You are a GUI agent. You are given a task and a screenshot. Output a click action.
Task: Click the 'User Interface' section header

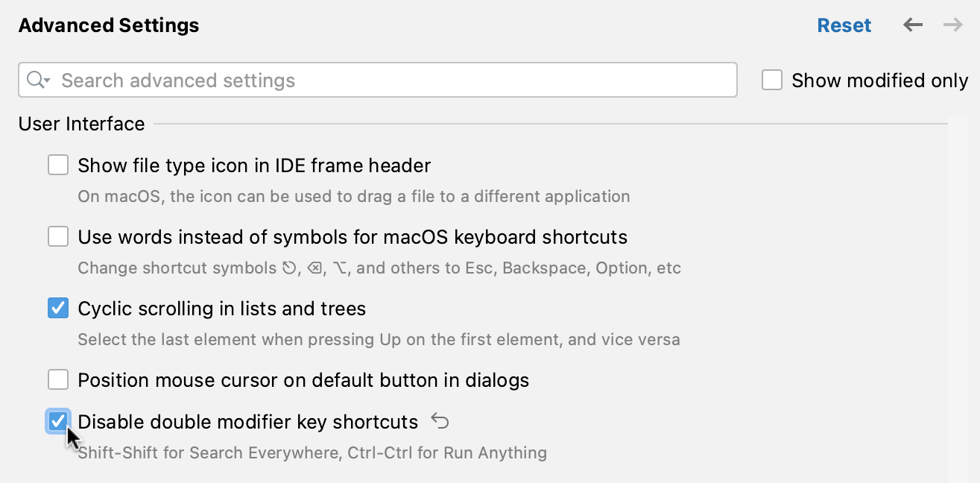pos(81,124)
